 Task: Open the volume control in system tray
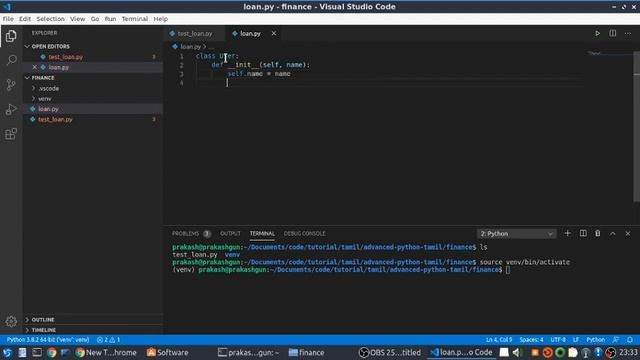tap(517, 353)
